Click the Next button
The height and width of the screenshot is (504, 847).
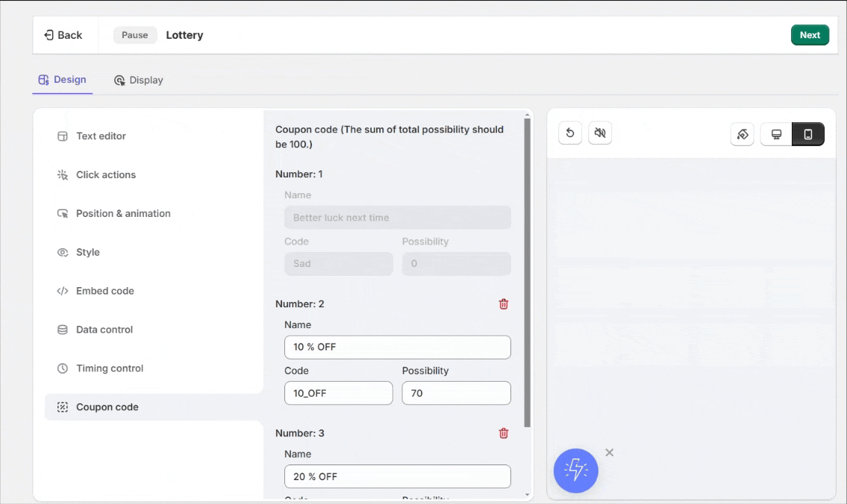click(x=810, y=35)
